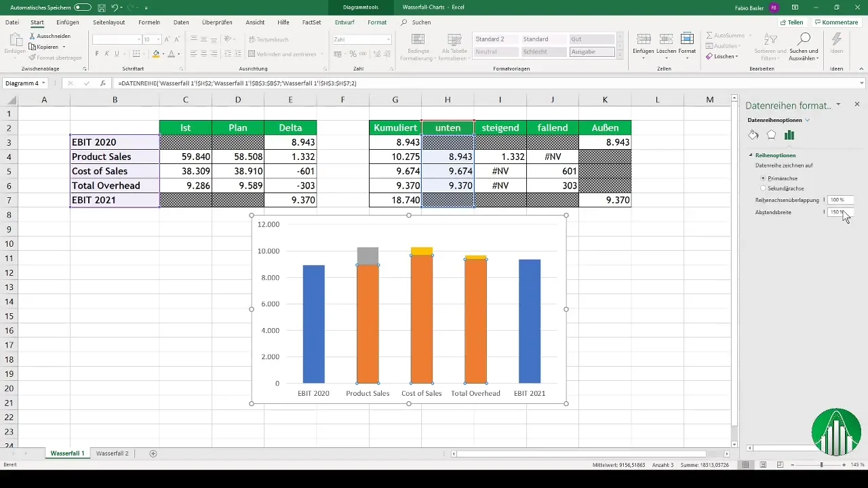Open the Formeln ribbon tab
Screen dimensions: 868x488
pyautogui.click(x=149, y=22)
